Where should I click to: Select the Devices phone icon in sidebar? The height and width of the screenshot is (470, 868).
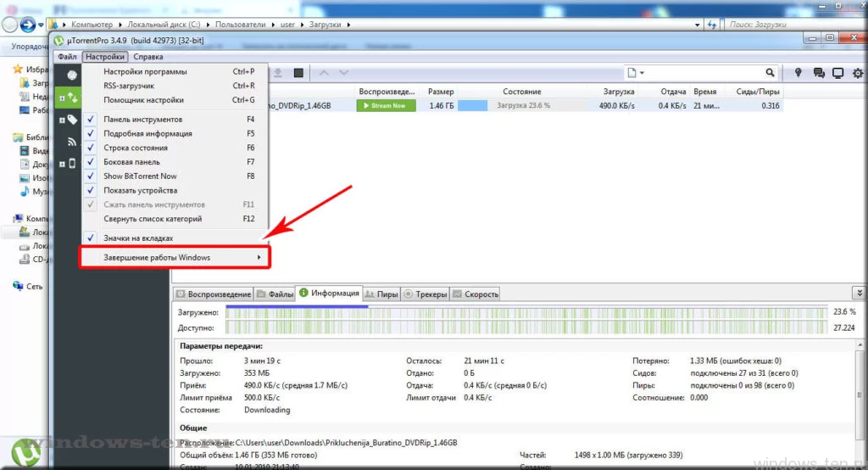(x=72, y=164)
